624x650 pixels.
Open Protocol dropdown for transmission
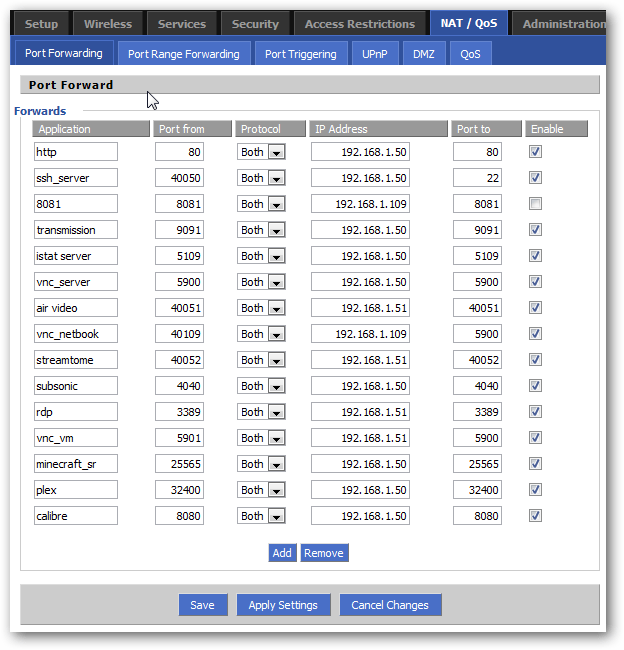pos(261,230)
